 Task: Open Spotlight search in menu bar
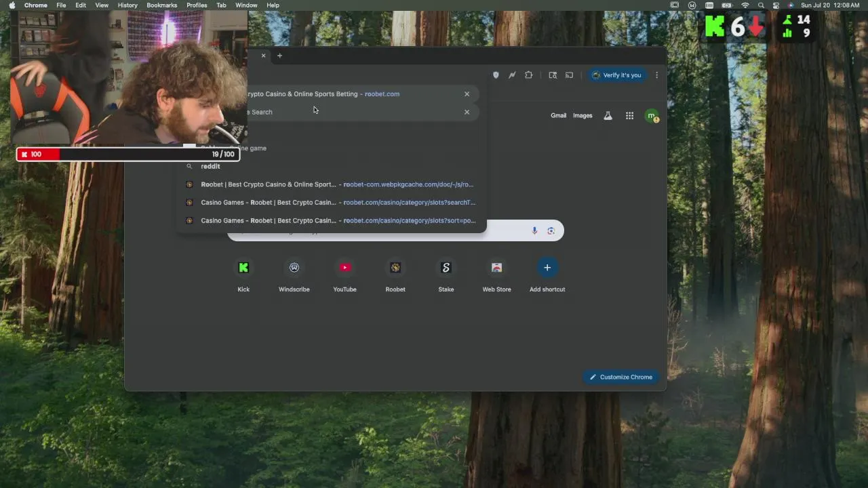point(761,5)
